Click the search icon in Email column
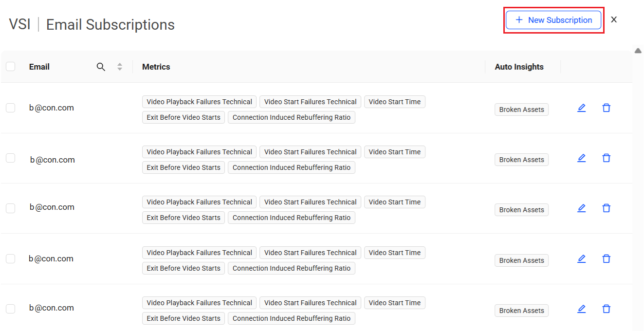 (x=101, y=67)
